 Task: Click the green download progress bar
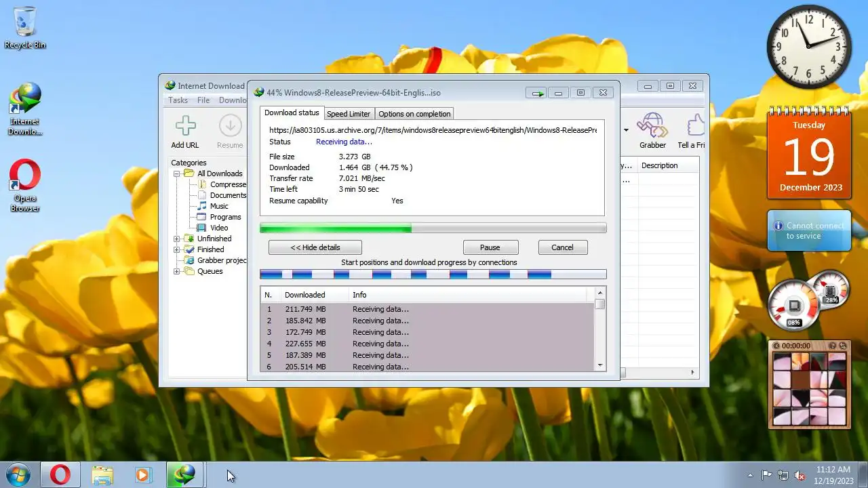[x=433, y=228]
